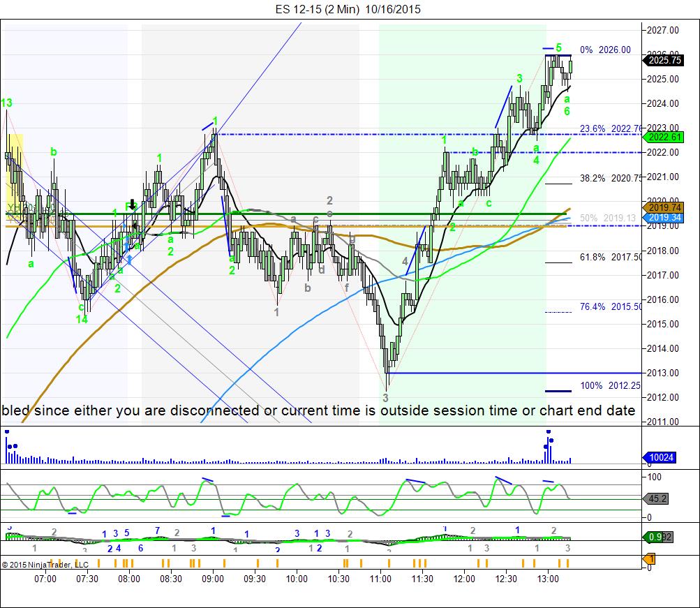Select the 10:00 time axis label
The width and height of the screenshot is (700, 608).
297,579
